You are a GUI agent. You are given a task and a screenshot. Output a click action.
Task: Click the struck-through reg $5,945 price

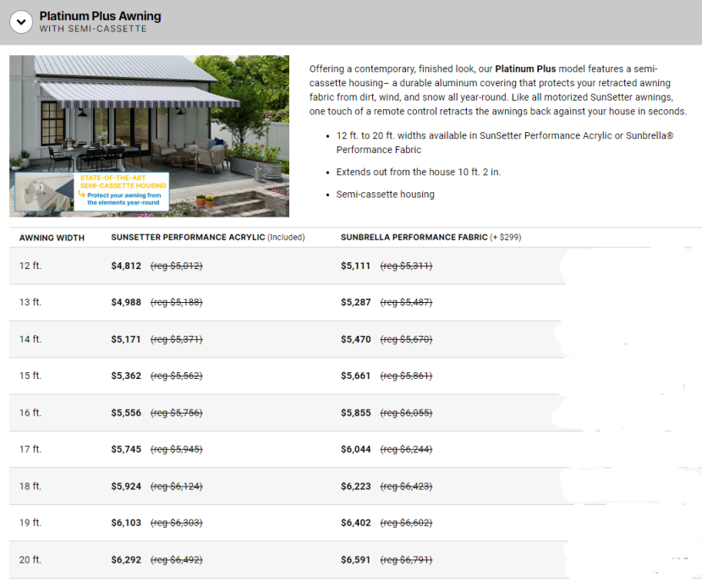click(176, 449)
